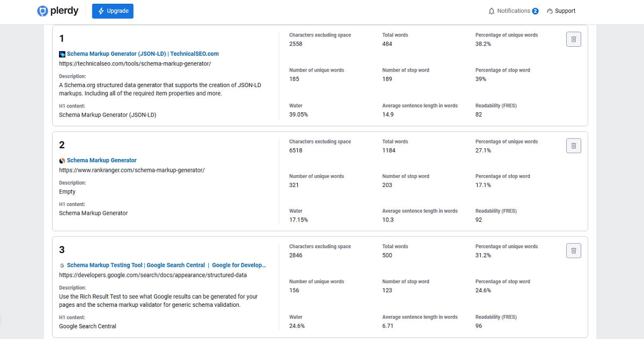Click the Support headset icon
Image resolution: width=644 pixels, height=339 pixels.
[x=548, y=10]
